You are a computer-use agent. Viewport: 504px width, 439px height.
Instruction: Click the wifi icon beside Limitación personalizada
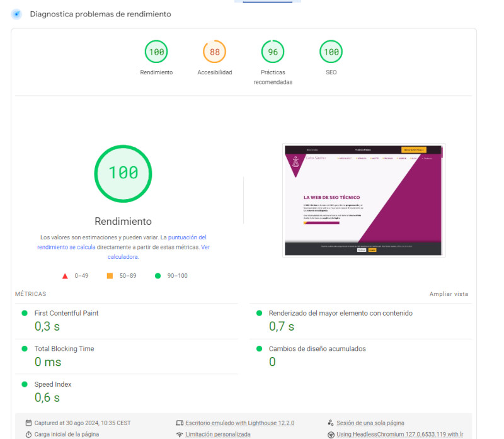180,435
